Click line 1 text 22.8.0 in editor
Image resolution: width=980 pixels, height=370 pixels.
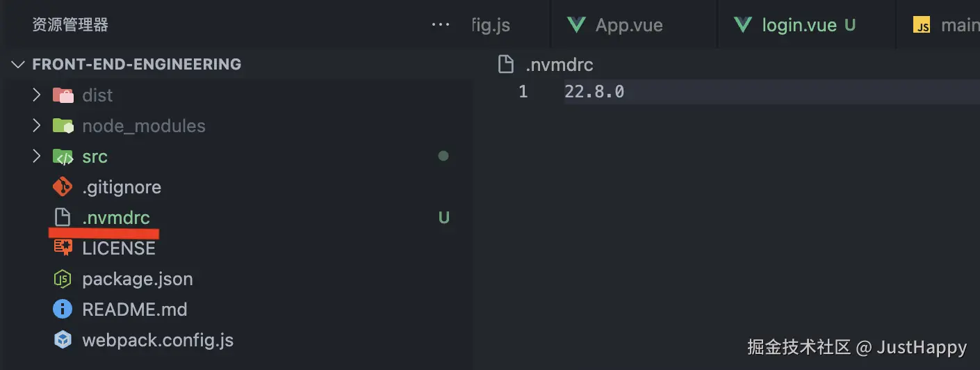pos(594,91)
